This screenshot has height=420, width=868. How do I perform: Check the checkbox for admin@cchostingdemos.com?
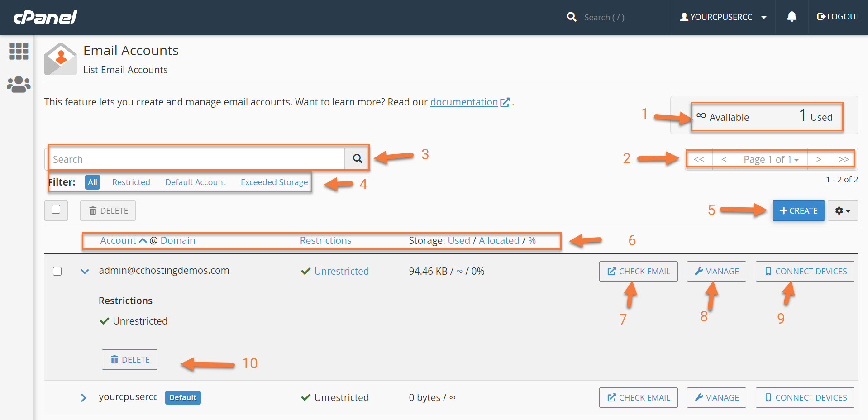[57, 271]
